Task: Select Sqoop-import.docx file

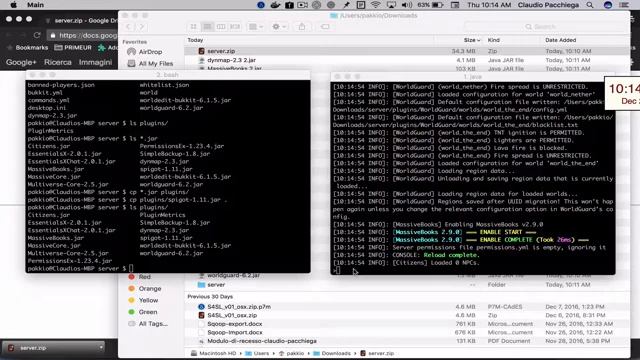Action: pos(407,332)
